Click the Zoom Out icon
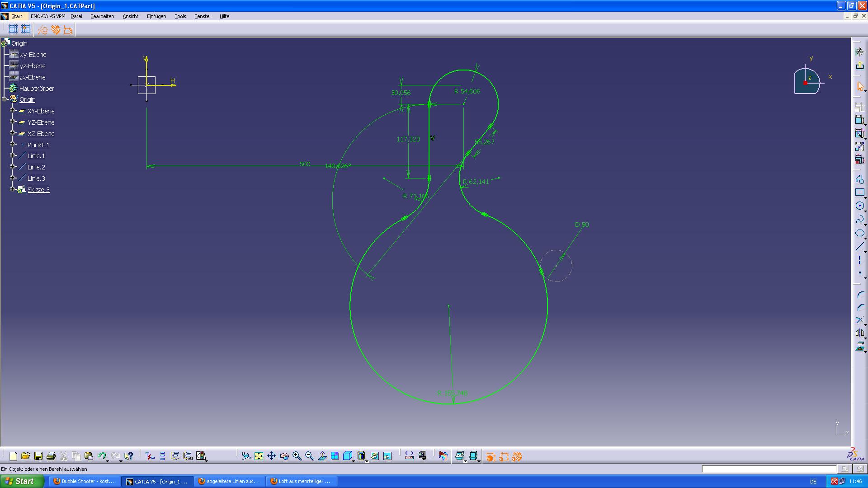Viewport: 868px width, 488px height. click(309, 456)
